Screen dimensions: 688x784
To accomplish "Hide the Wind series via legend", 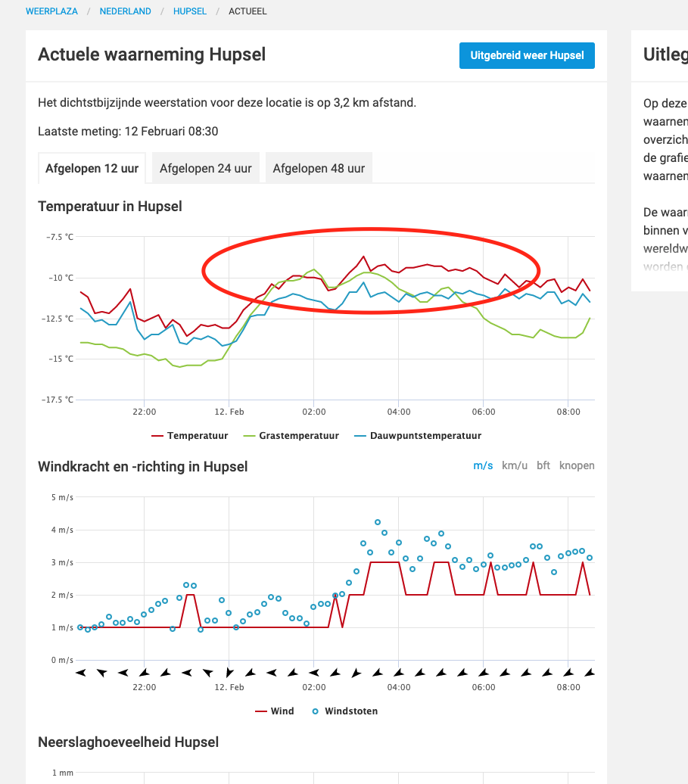I will pos(275,711).
